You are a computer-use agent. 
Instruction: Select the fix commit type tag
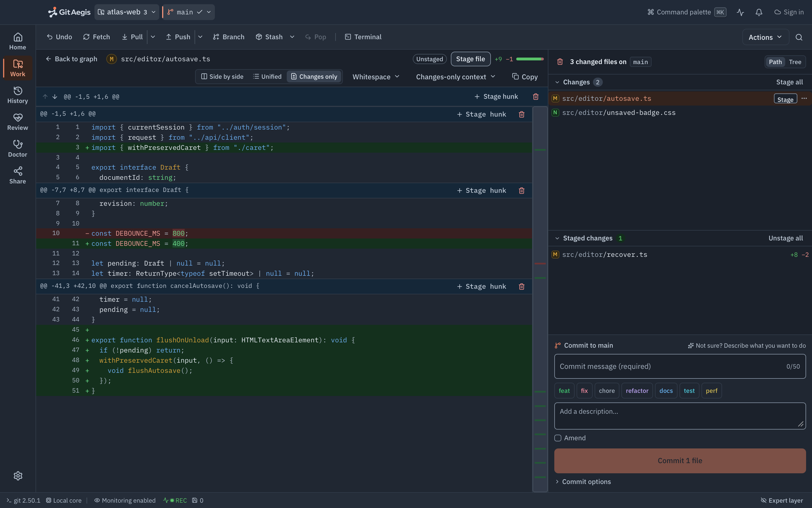[584, 391]
